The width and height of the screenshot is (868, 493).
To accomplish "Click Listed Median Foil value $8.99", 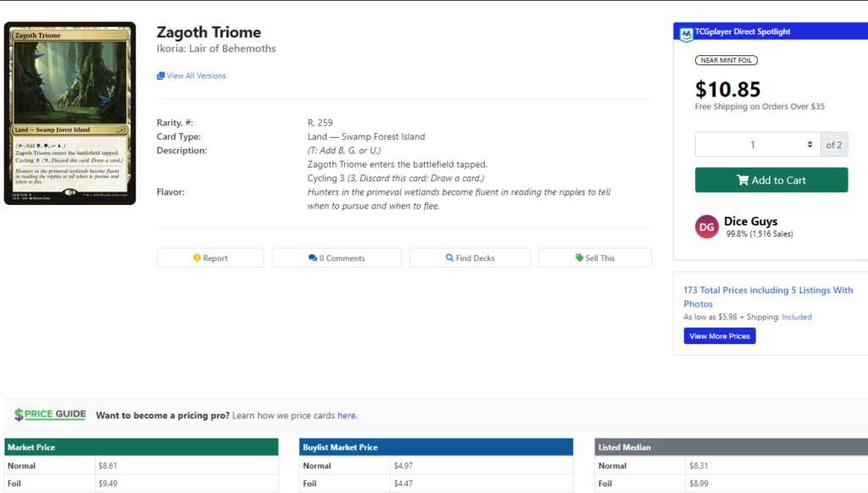I will pyautogui.click(x=698, y=484).
